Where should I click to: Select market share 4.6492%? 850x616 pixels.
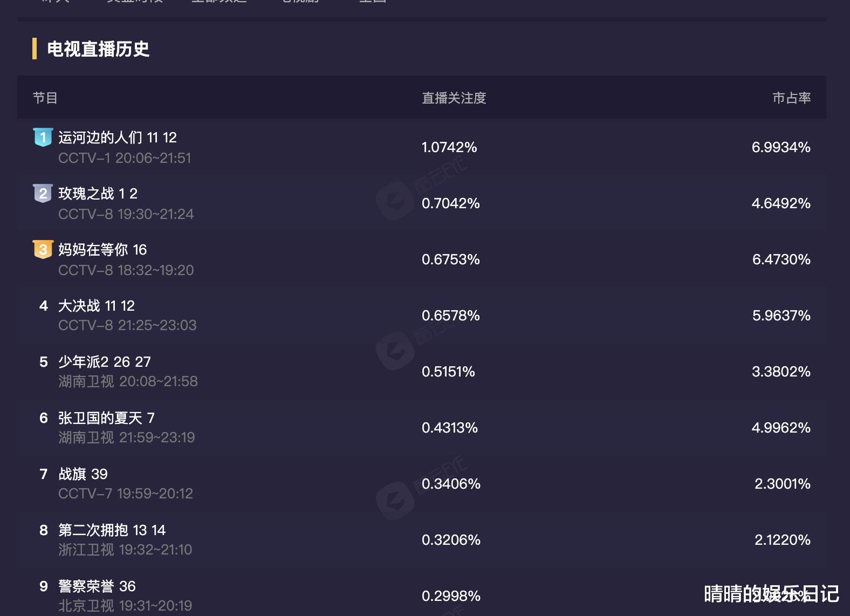782,203
